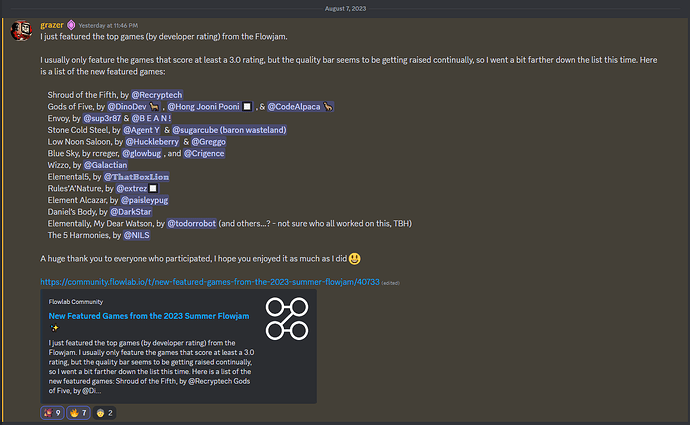Open the @Greggo mention
The width and height of the screenshot is (690, 425).
coord(209,142)
